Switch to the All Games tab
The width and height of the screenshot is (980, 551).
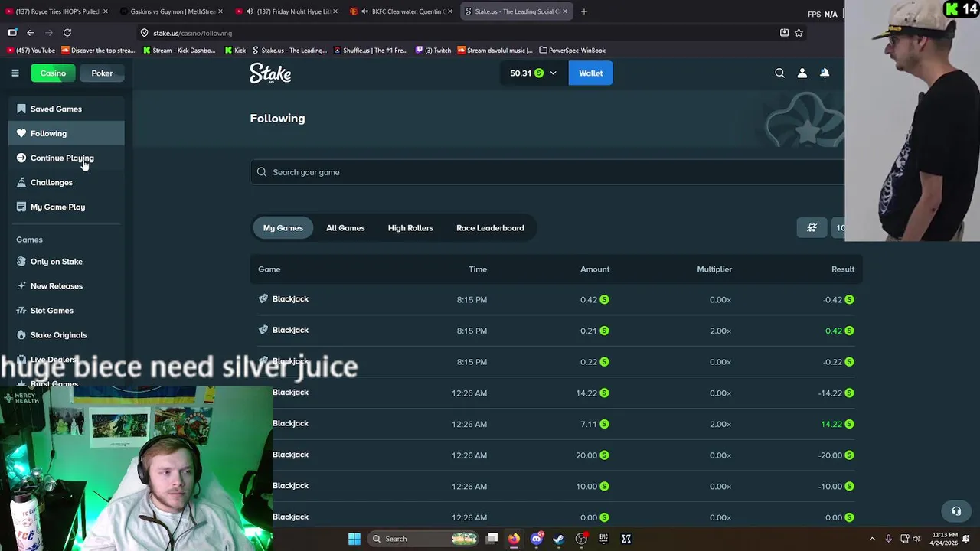[x=345, y=228]
